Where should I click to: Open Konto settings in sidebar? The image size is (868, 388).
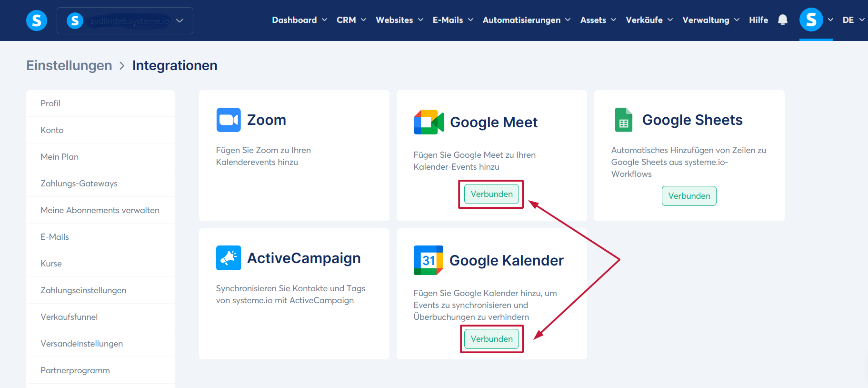(x=100, y=130)
